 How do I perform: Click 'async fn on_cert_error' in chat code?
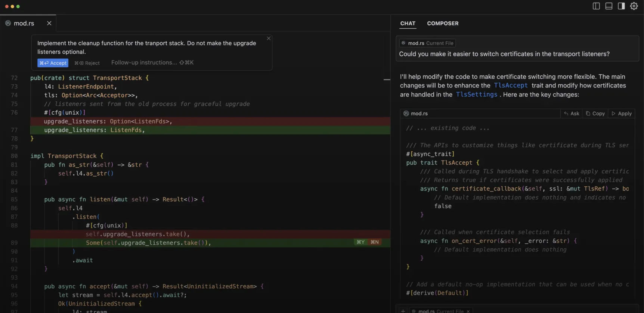(499, 241)
